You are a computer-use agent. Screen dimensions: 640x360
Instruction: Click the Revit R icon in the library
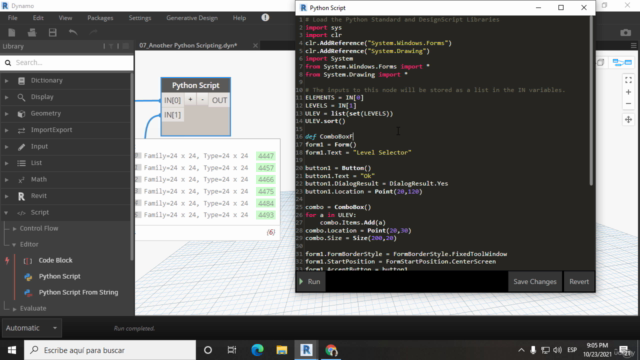pos(21,196)
